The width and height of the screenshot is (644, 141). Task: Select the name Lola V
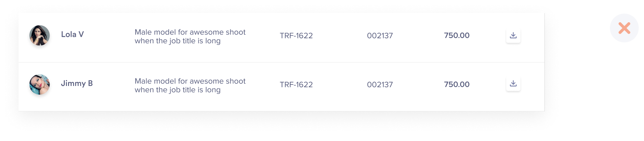(72, 34)
